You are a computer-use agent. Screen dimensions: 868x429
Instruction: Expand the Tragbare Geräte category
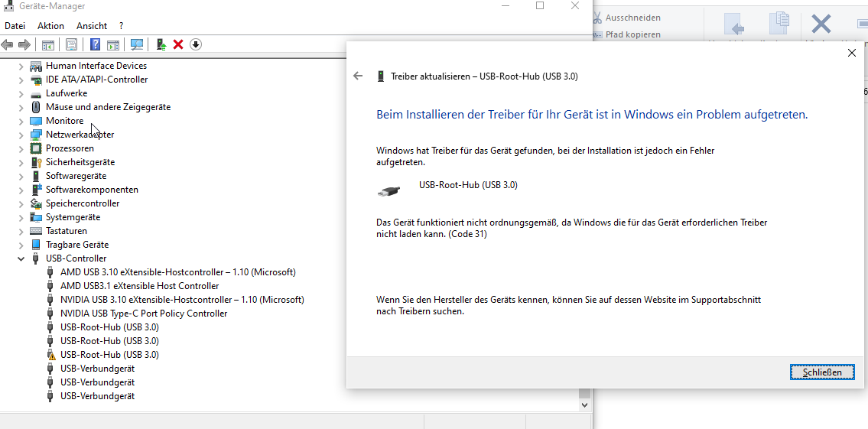pyautogui.click(x=21, y=245)
